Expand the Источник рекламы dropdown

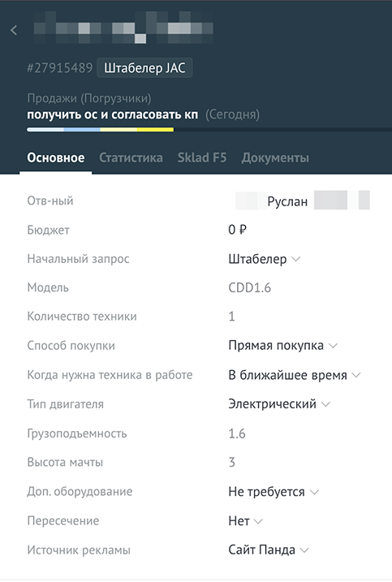coord(269,550)
